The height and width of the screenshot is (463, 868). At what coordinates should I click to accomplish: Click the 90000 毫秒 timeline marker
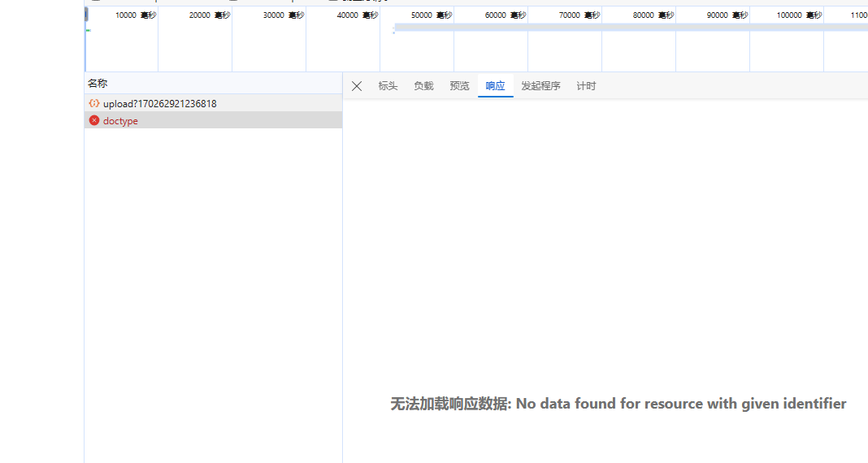click(x=727, y=15)
